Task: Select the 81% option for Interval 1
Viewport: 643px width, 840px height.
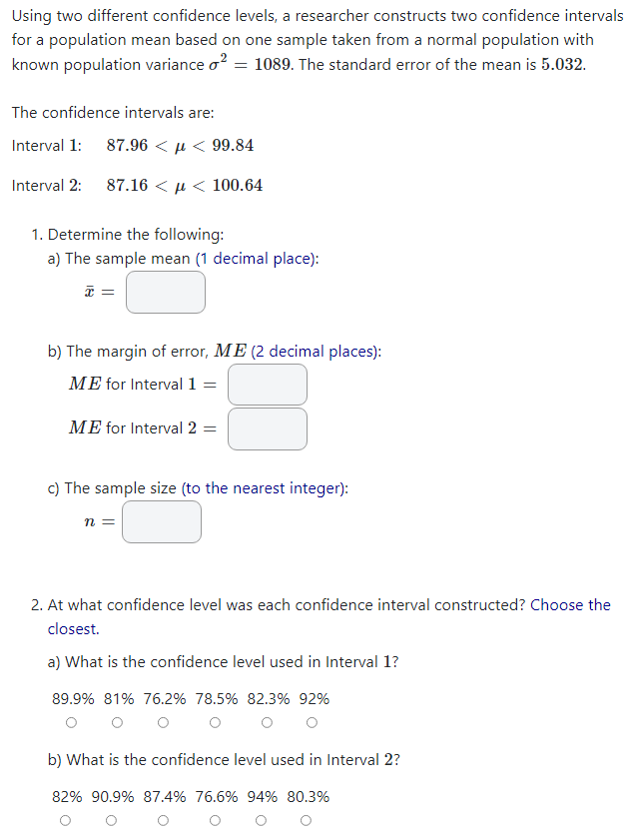Action: pos(117,721)
